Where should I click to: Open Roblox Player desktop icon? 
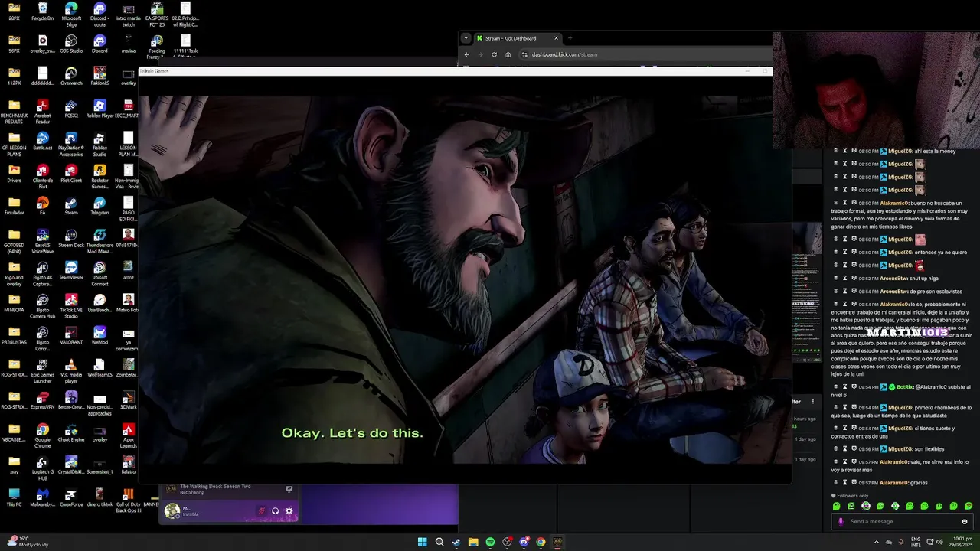point(100,109)
